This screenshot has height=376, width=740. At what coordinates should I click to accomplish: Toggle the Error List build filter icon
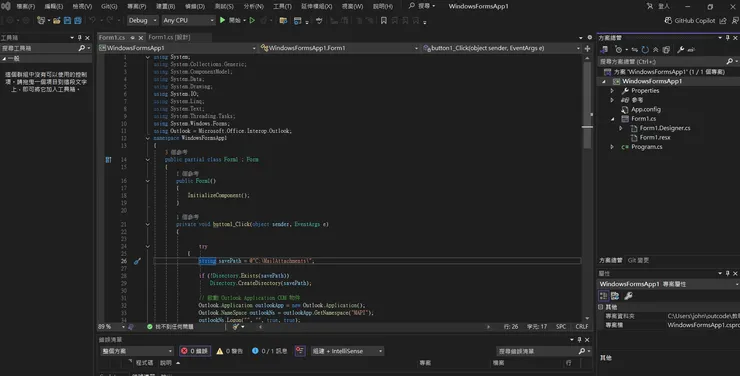(300, 351)
